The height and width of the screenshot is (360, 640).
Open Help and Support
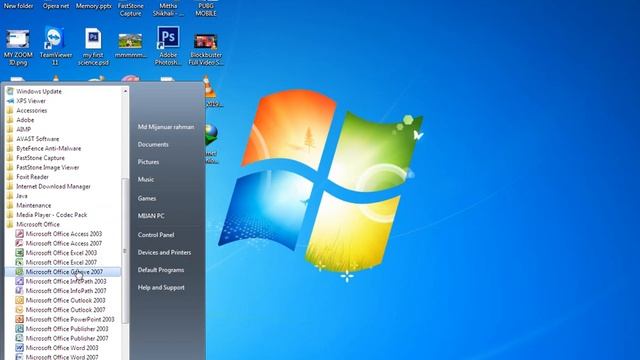click(x=161, y=288)
